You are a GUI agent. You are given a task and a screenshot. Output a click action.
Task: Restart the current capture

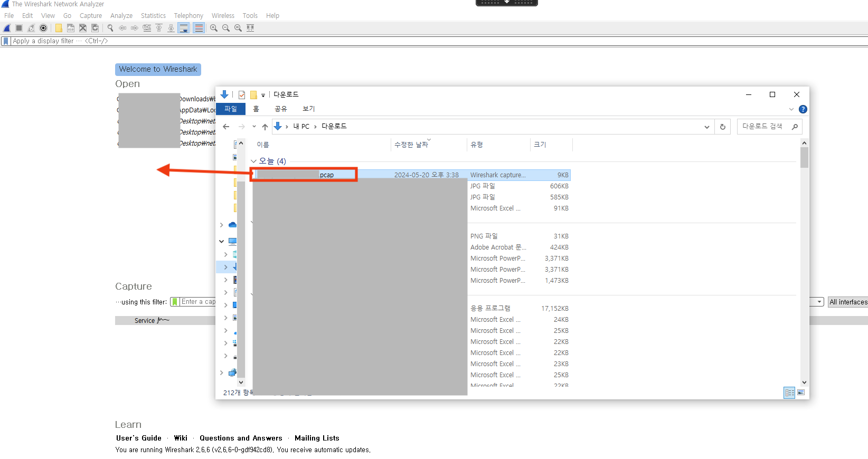pyautogui.click(x=31, y=28)
